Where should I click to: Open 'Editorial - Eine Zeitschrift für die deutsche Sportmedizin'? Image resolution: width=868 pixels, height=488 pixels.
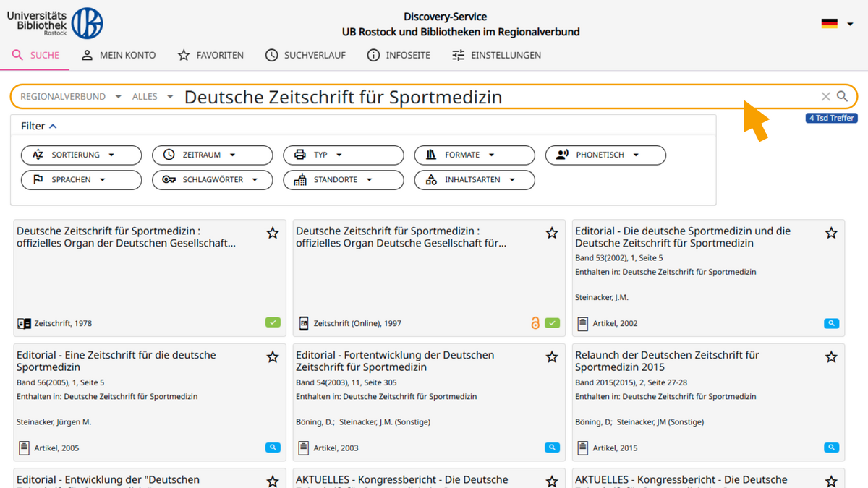[116, 361]
